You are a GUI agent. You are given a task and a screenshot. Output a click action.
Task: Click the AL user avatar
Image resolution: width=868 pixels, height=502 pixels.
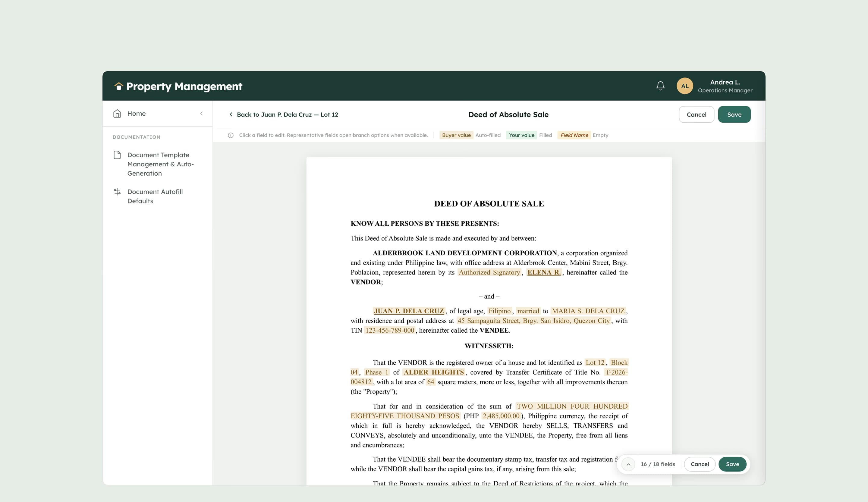pyautogui.click(x=685, y=86)
